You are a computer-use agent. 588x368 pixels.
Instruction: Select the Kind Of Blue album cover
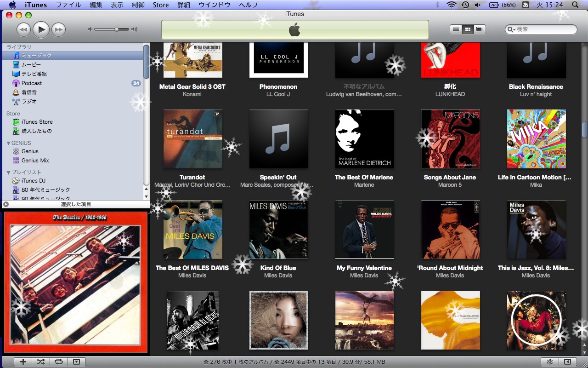click(279, 230)
